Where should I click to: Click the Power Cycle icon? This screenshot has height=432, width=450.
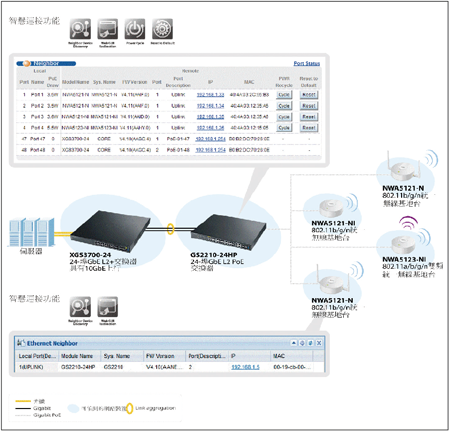[x=135, y=29]
